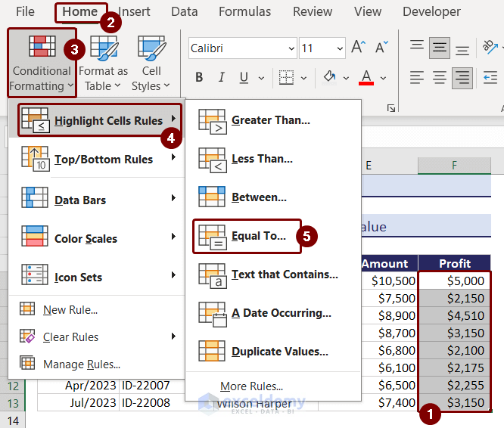Open the Conditional Formatting dropdown
The width and height of the screenshot is (504, 428).
(x=42, y=64)
